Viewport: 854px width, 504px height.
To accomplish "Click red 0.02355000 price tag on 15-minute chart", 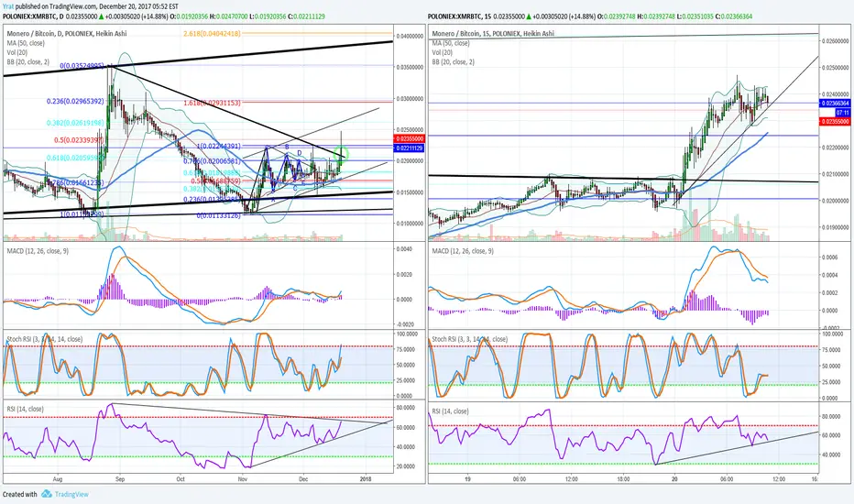I will (835, 122).
